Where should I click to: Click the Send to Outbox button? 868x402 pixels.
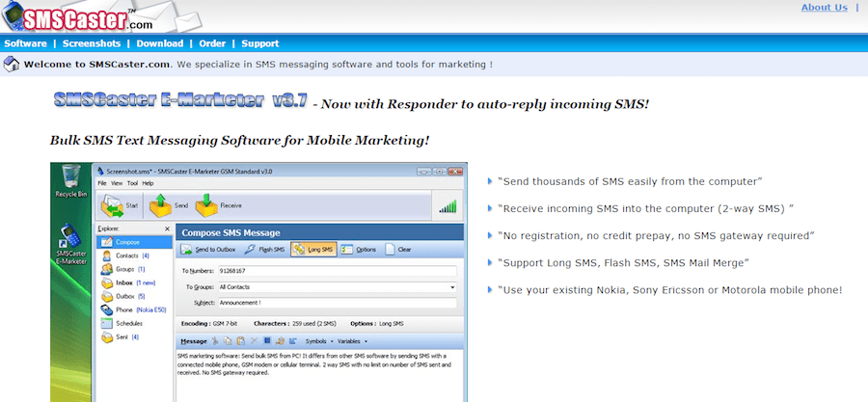point(208,250)
